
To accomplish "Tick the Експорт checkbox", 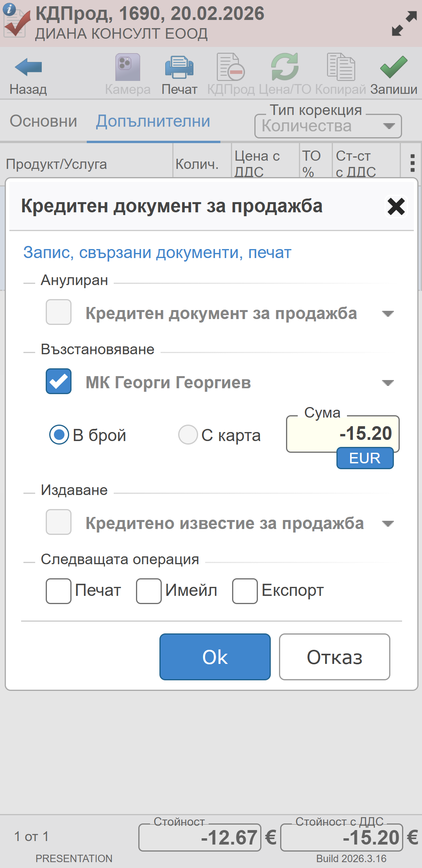I will [245, 591].
